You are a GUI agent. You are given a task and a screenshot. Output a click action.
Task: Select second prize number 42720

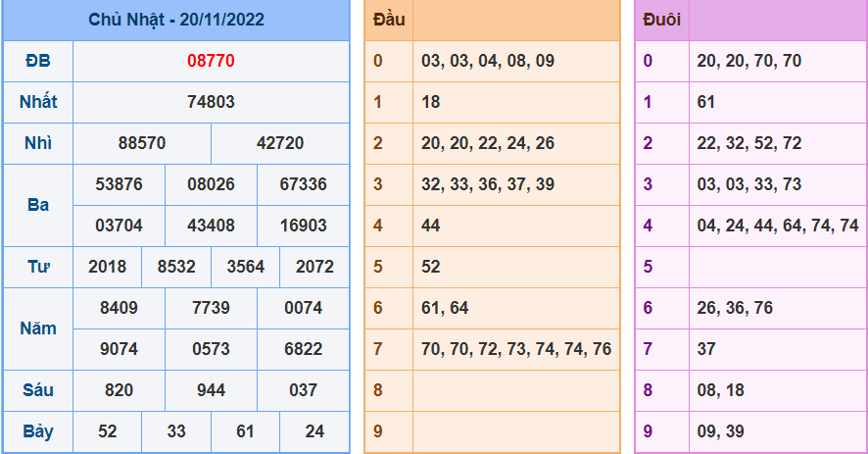click(280, 143)
